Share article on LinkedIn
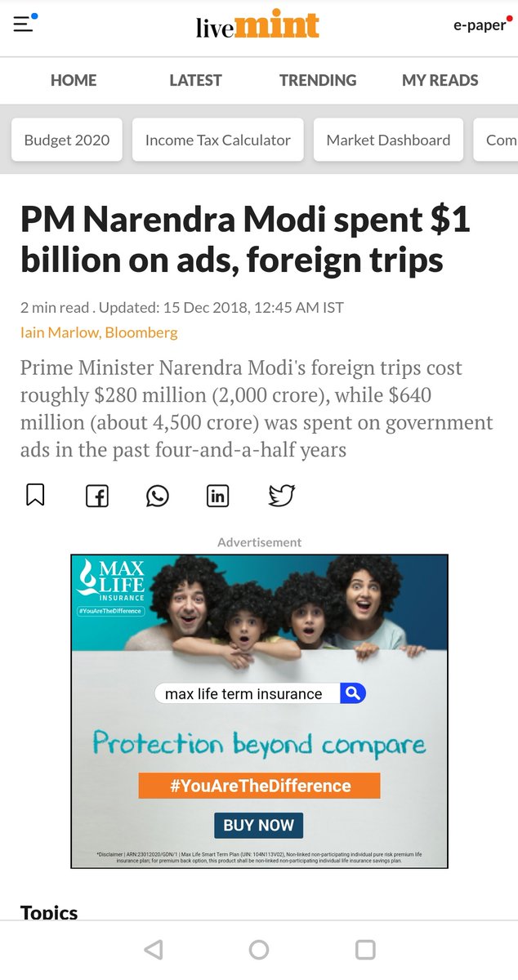 pyautogui.click(x=217, y=496)
